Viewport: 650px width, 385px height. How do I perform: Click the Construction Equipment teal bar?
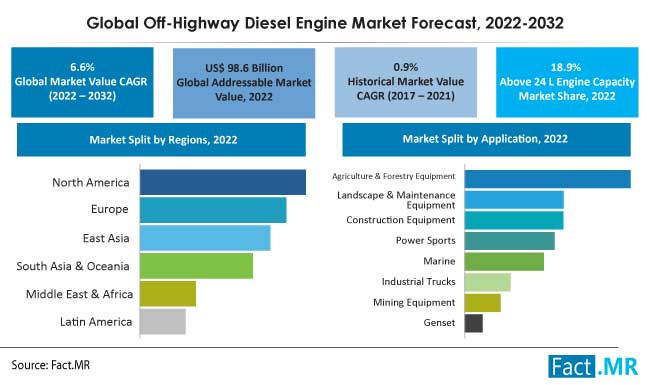pyautogui.click(x=514, y=220)
